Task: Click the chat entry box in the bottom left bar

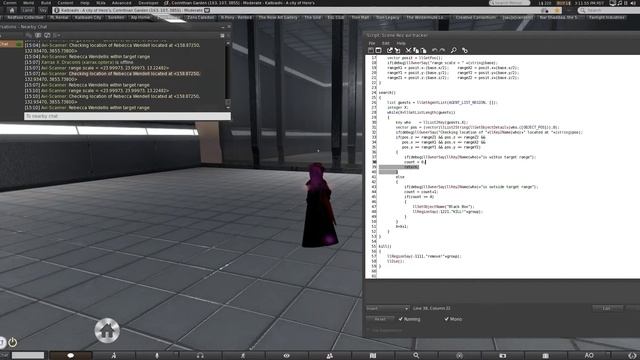Action: coord(27,356)
